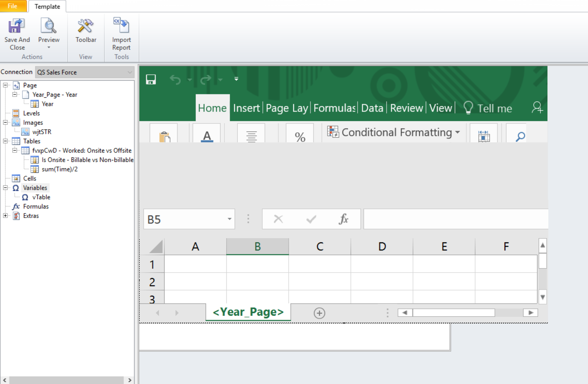Open the Connection dropdown showing QS Sales Force
This screenshot has width=588, height=384.
click(x=130, y=72)
